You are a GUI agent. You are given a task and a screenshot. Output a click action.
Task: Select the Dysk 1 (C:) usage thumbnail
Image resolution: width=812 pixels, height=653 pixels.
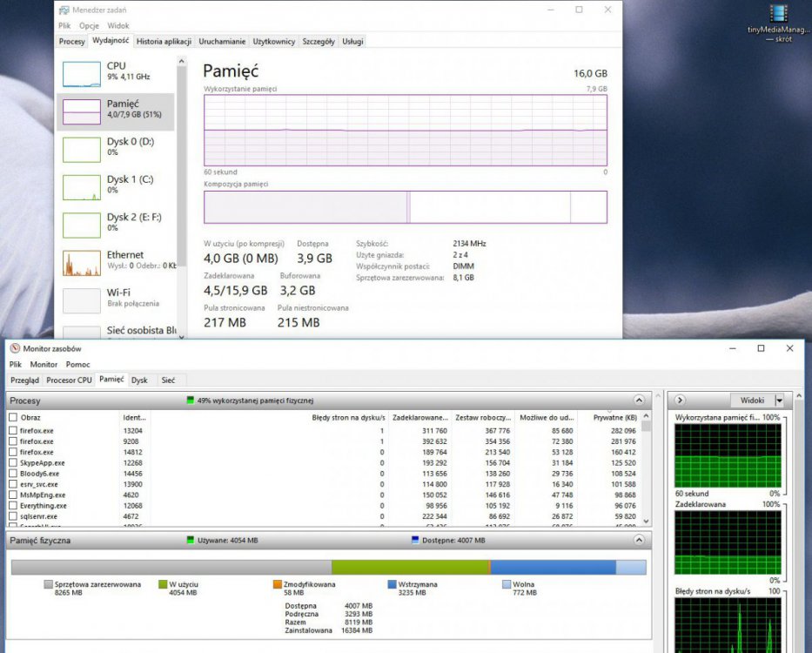coord(82,186)
